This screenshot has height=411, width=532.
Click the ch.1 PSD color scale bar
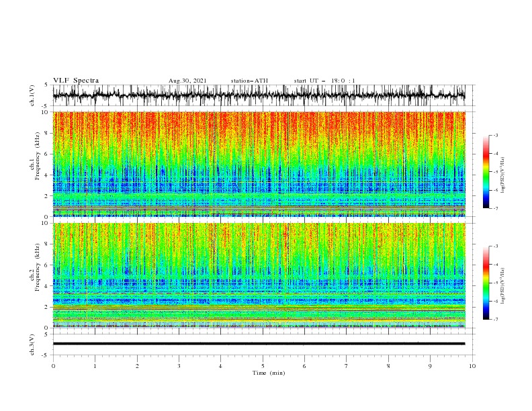click(486, 172)
